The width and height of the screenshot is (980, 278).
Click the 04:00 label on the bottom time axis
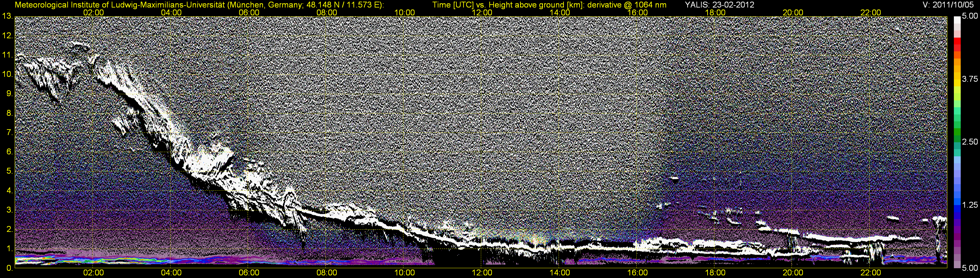coord(171,273)
